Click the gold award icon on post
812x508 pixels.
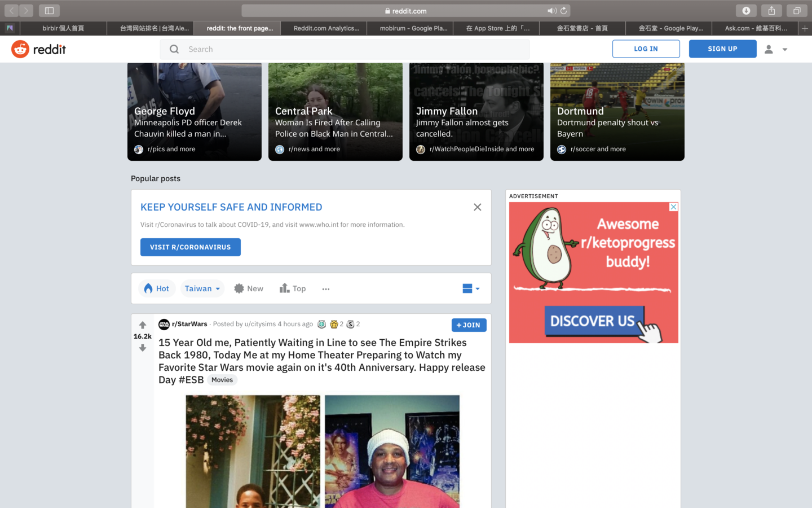tap(334, 324)
